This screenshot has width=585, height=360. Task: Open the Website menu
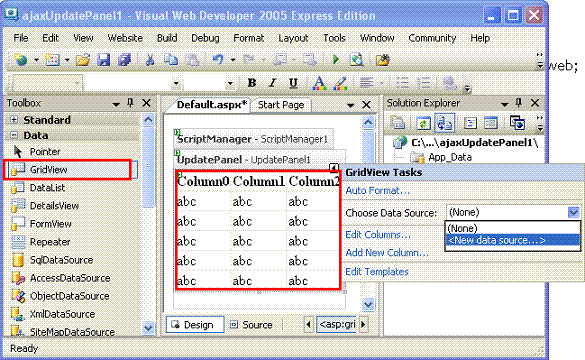[125, 38]
